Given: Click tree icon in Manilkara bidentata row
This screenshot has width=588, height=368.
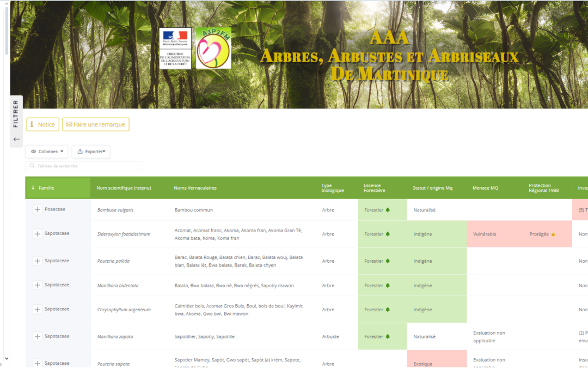Looking at the screenshot, I should (388, 285).
